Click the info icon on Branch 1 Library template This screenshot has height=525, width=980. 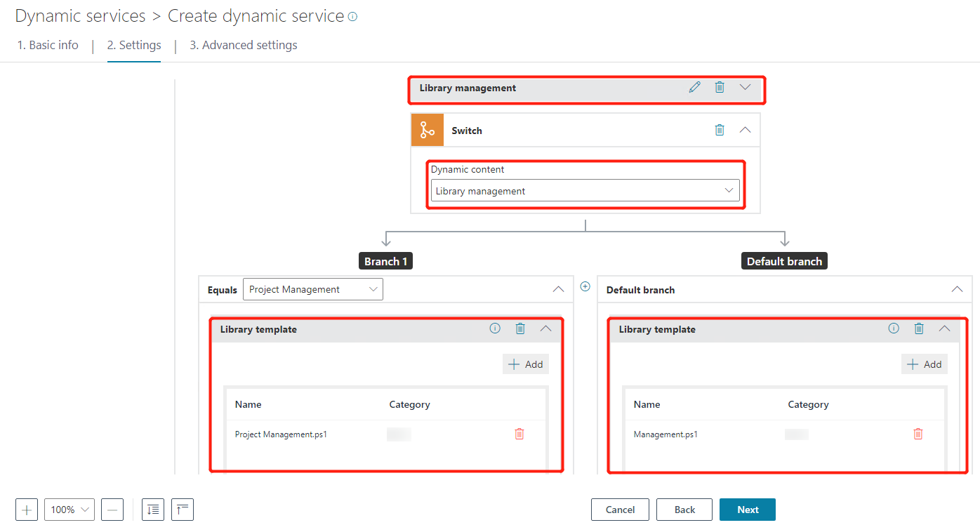click(x=495, y=328)
